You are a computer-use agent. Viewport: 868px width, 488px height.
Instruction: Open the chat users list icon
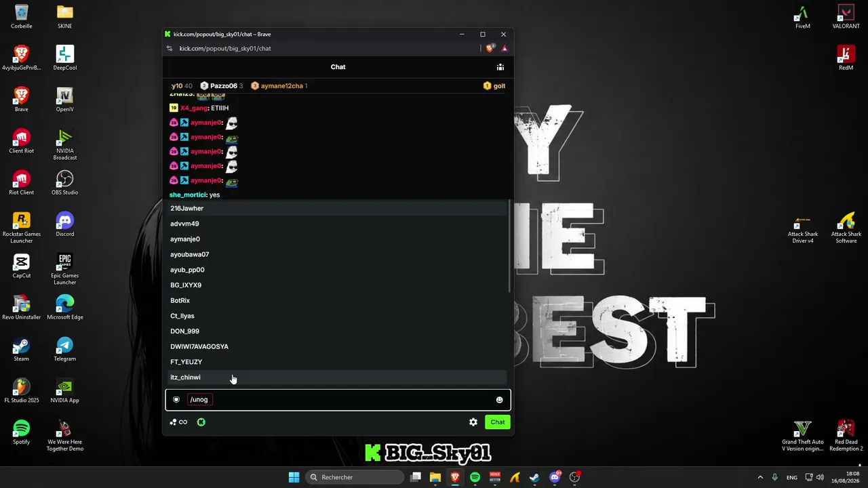[x=500, y=67]
